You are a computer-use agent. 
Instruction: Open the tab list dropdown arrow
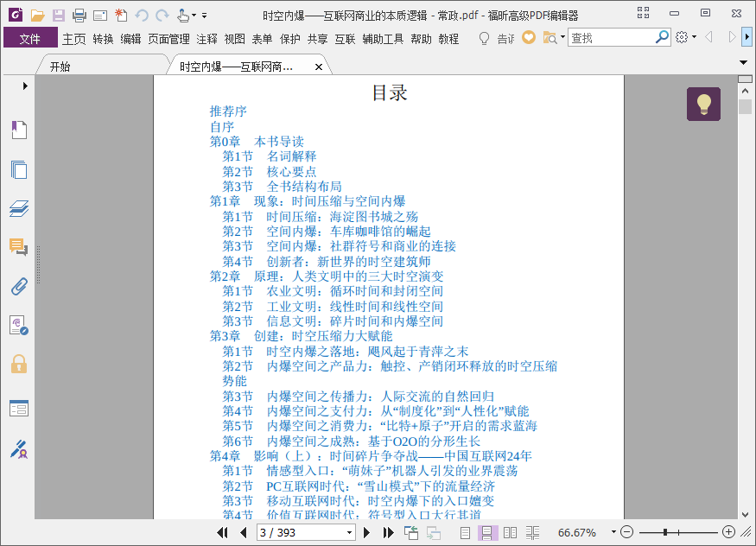pos(743,63)
